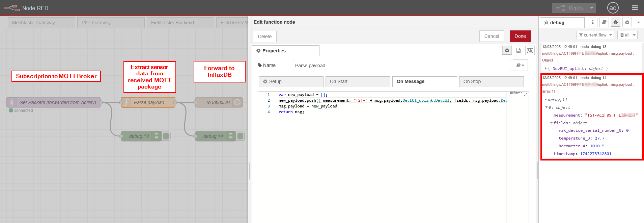Open the sidebar information (i) tab
Image resolution: width=644 pixels, height=223 pixels.
click(x=593, y=22)
